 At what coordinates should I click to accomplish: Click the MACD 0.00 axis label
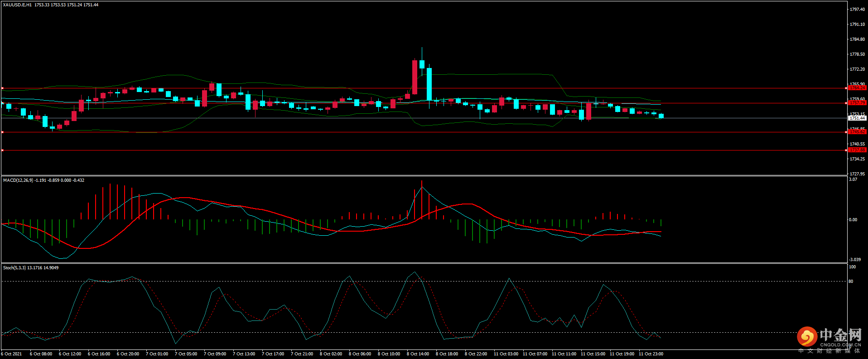point(853,220)
